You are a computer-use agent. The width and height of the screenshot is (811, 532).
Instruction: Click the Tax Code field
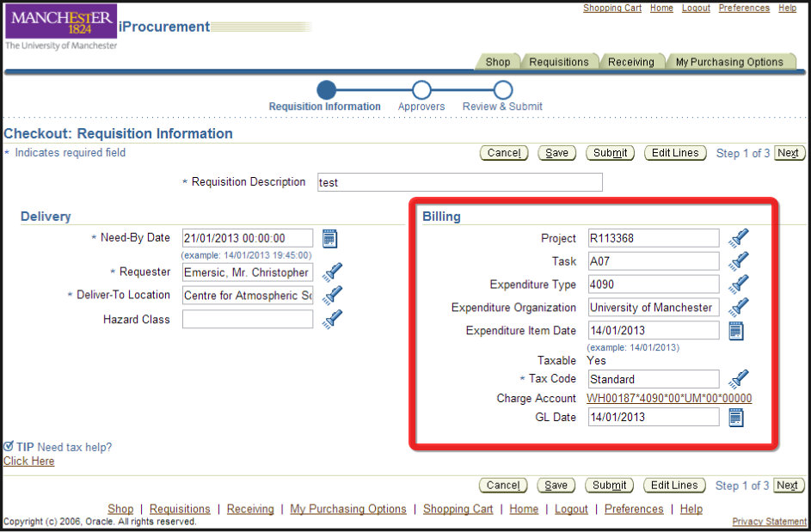click(x=654, y=379)
